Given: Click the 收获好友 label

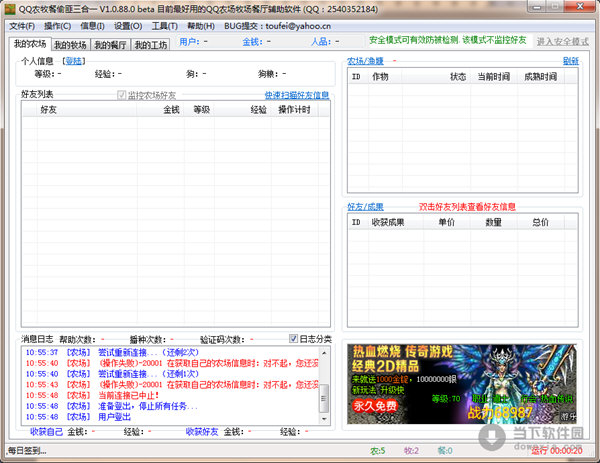Looking at the screenshot, I should point(202,432).
